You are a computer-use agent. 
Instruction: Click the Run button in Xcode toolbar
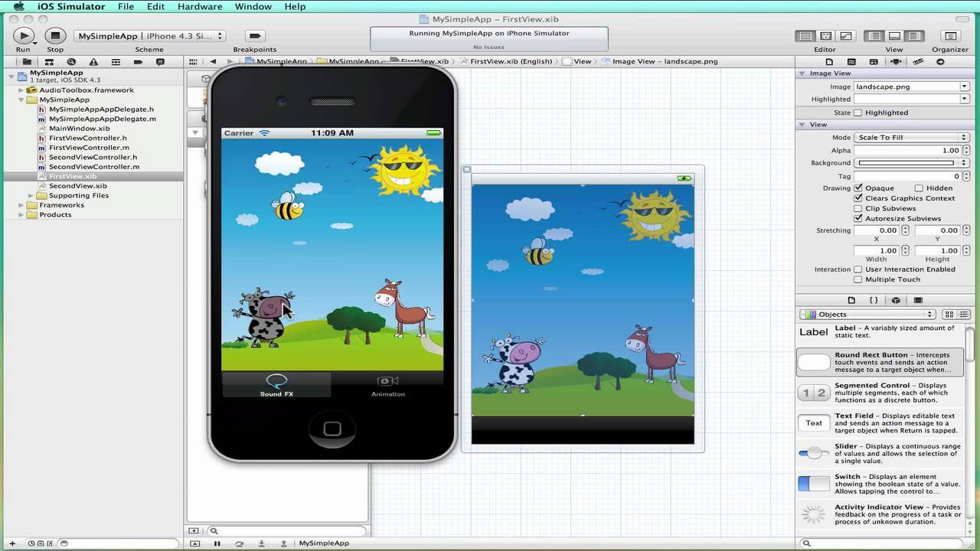(24, 35)
